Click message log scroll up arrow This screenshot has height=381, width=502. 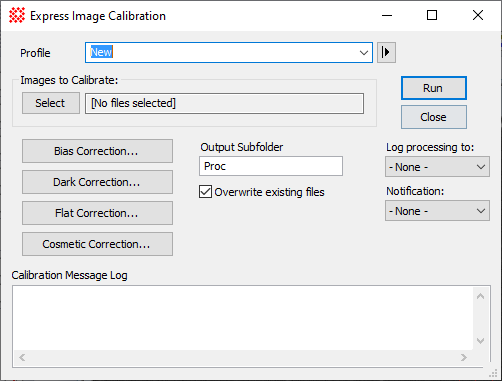tap(480, 296)
